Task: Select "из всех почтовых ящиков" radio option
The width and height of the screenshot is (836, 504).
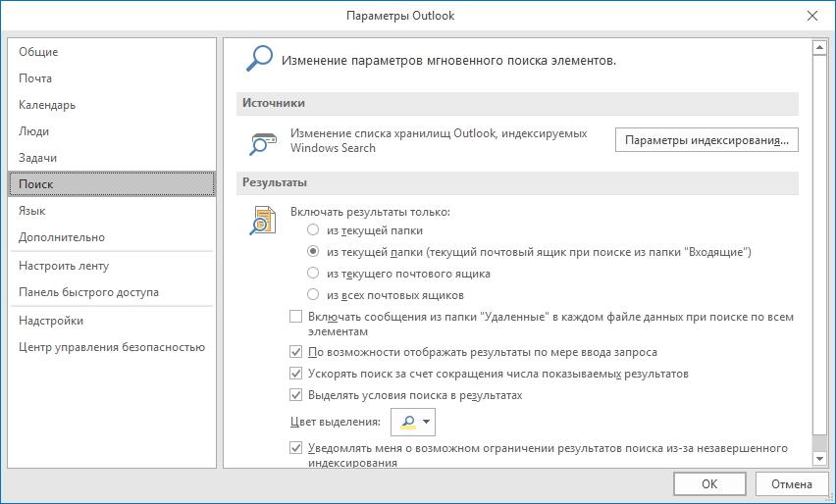Action: 313,294
